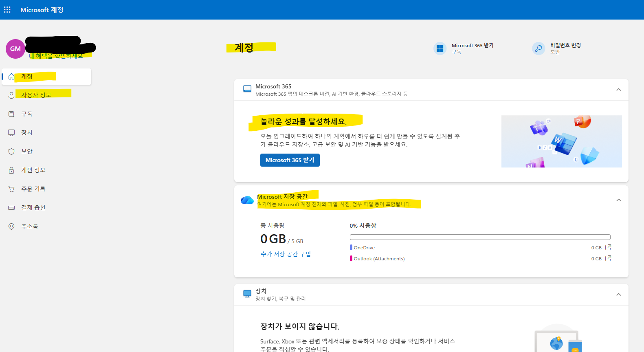Click the Microsoft 저장 공간 card title
The width and height of the screenshot is (644, 352).
pos(282,197)
